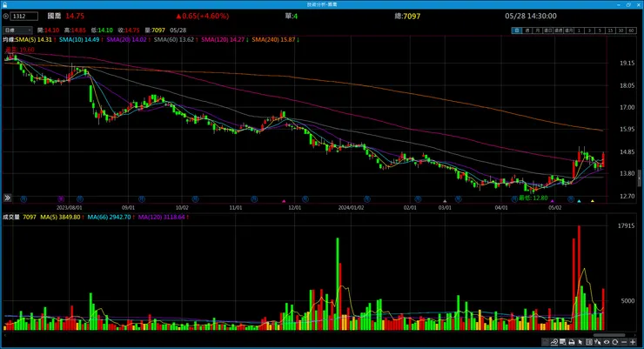Toggle the eye visibility icon

coord(607,342)
